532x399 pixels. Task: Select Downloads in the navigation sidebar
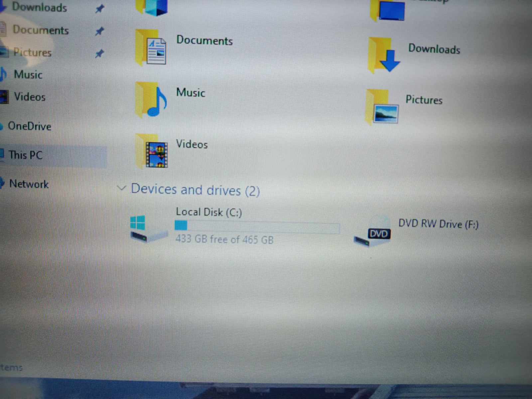point(39,7)
